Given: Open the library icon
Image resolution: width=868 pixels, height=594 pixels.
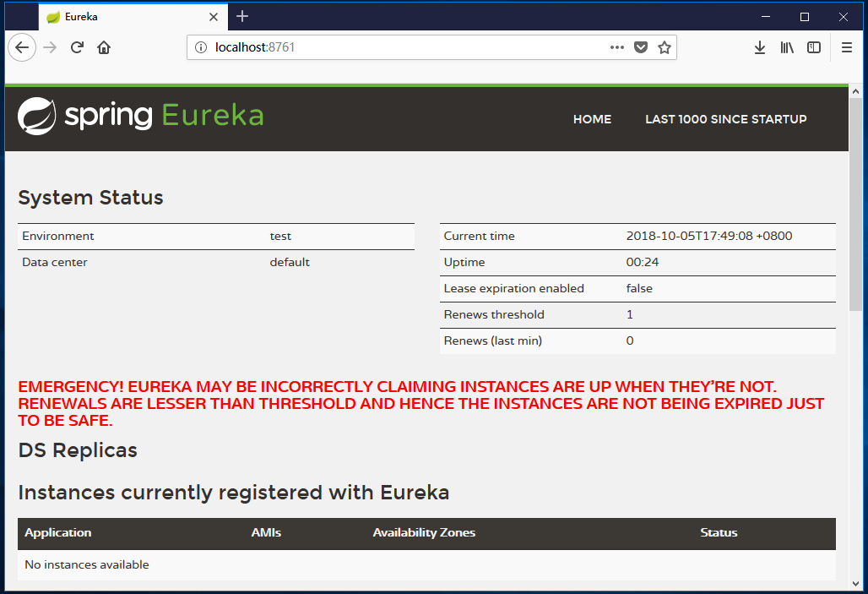Looking at the screenshot, I should (x=787, y=47).
